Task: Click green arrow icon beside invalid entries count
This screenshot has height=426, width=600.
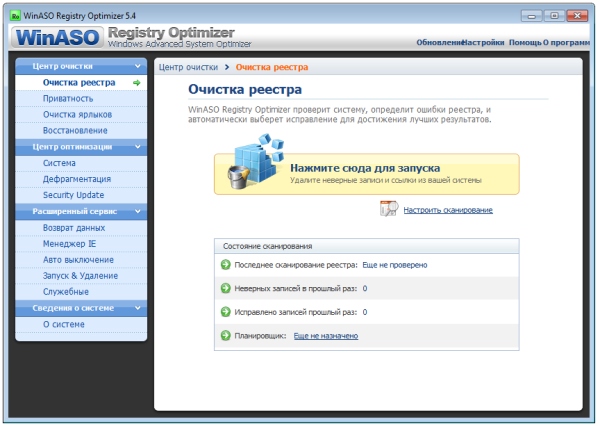Action: 225,288
